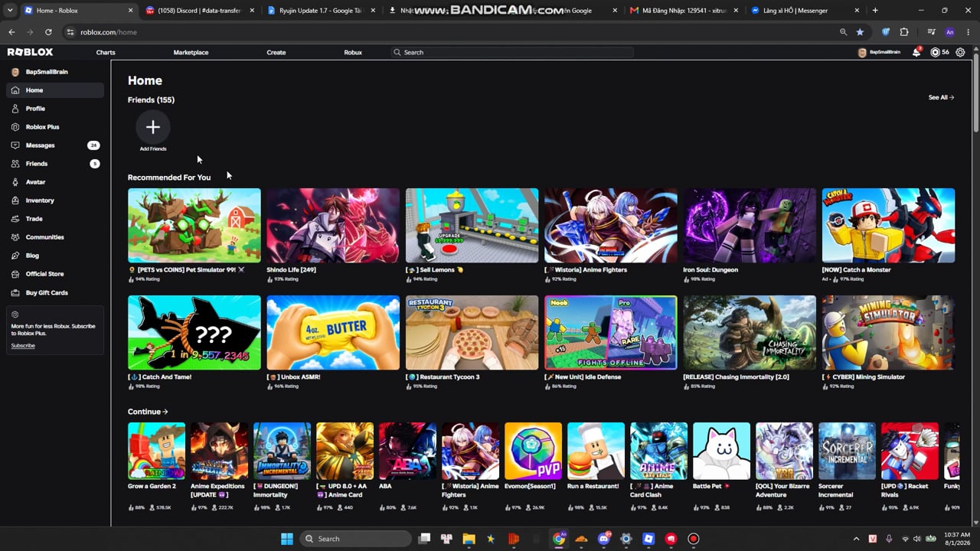Open Profile from the sidebar
Image resolution: width=980 pixels, height=551 pixels.
(55, 109)
